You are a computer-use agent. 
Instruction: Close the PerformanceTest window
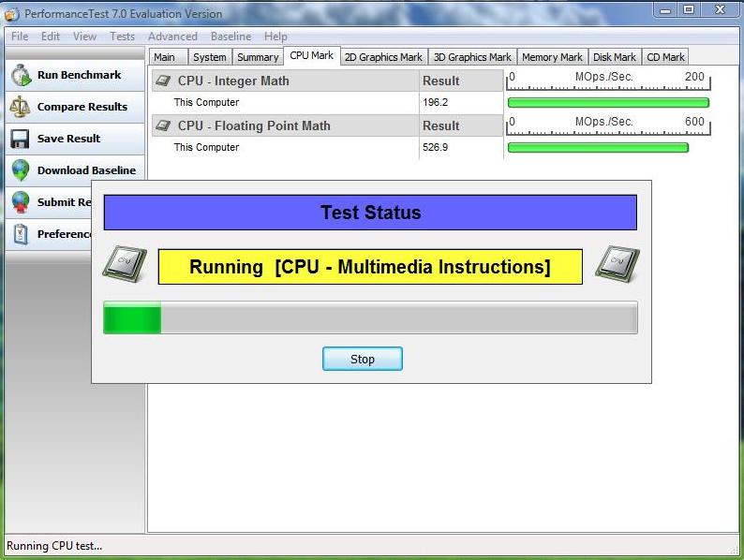click(x=720, y=10)
